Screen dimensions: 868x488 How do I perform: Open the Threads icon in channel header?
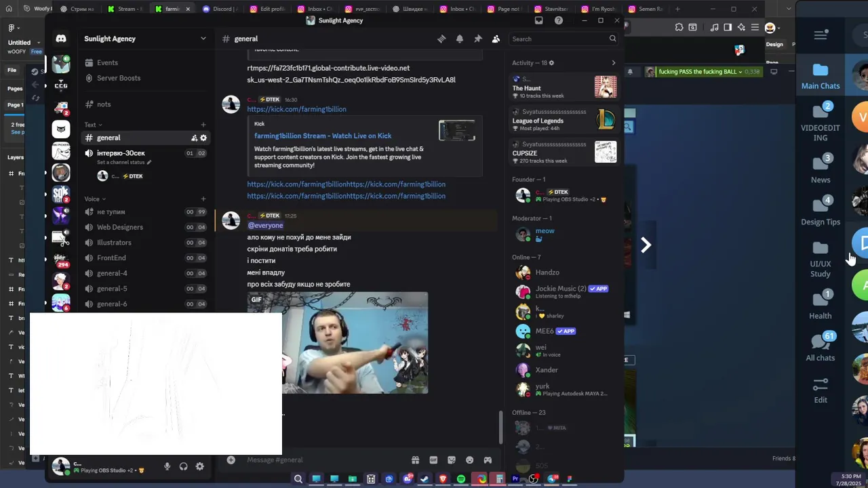click(x=442, y=39)
